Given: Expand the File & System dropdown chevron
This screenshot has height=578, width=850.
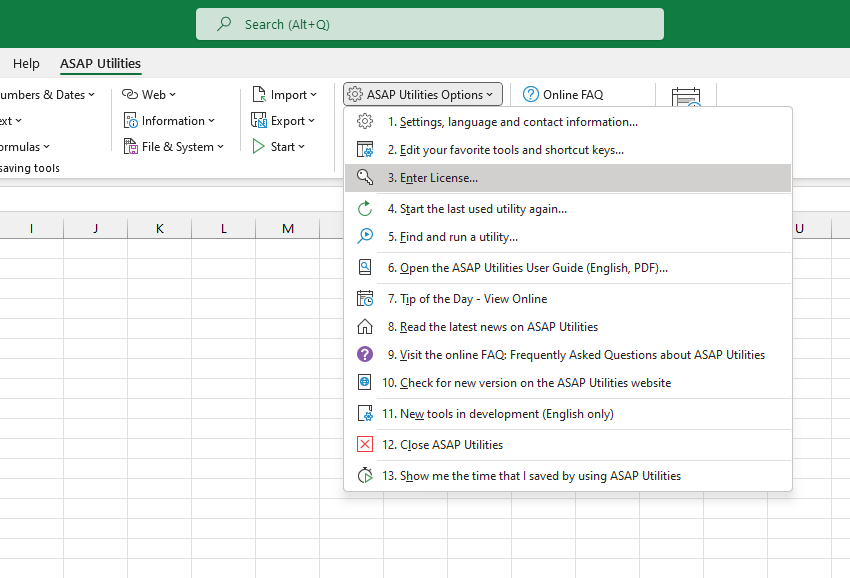Looking at the screenshot, I should 221,146.
